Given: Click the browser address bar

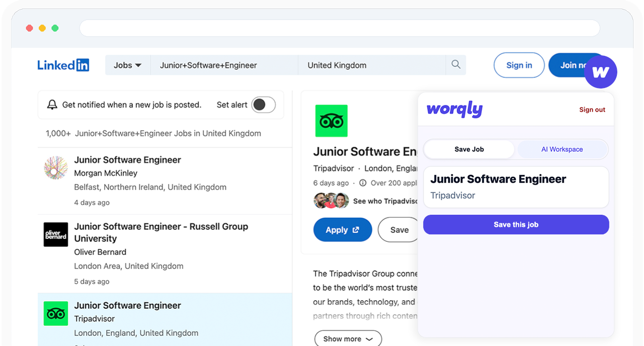Looking at the screenshot, I should (340, 28).
